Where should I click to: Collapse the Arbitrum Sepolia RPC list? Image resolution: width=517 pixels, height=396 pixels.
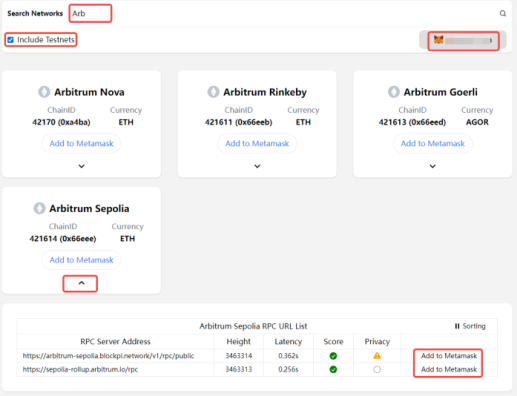pos(81,283)
